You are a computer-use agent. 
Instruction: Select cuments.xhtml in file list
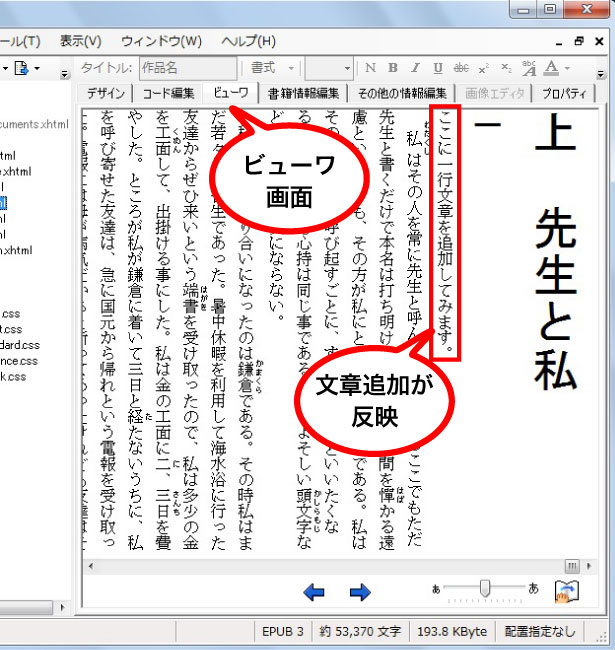(x=34, y=124)
